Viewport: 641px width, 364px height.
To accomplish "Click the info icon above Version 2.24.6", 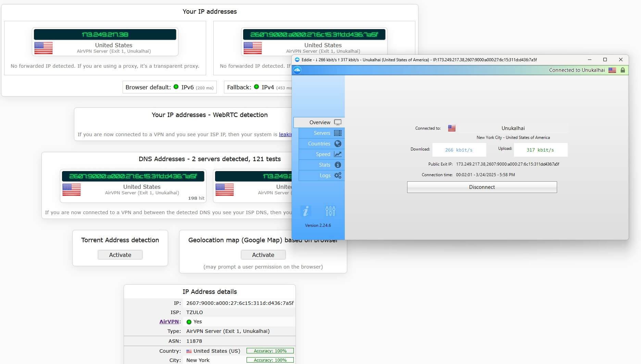I will coord(306,211).
